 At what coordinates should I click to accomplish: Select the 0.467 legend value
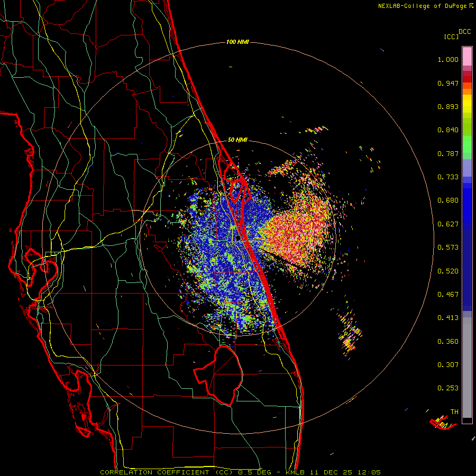[x=448, y=295]
